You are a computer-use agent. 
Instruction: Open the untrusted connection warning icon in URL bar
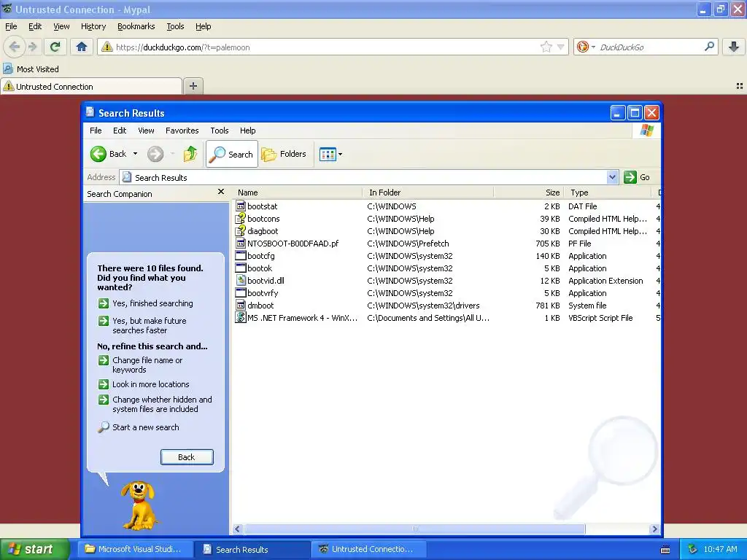pyautogui.click(x=107, y=47)
